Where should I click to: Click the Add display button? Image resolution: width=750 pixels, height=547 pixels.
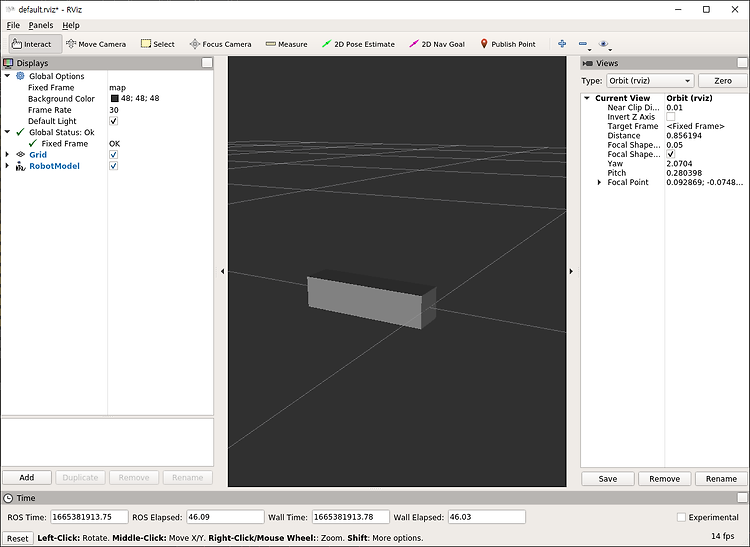pos(27,477)
